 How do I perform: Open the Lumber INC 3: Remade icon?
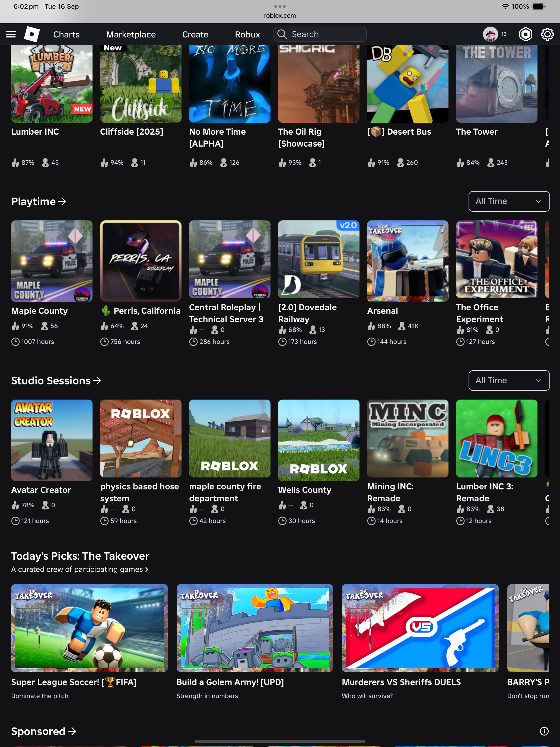point(497,438)
